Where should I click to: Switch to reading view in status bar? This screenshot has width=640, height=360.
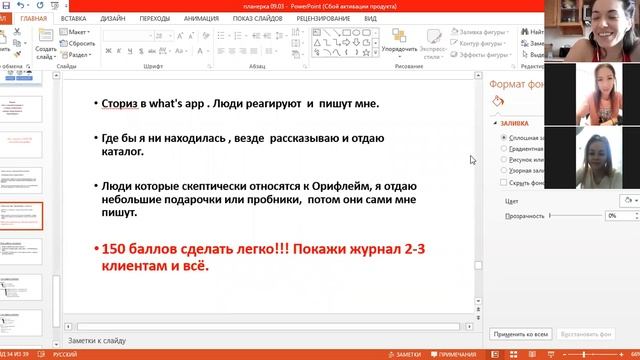pos(532,354)
